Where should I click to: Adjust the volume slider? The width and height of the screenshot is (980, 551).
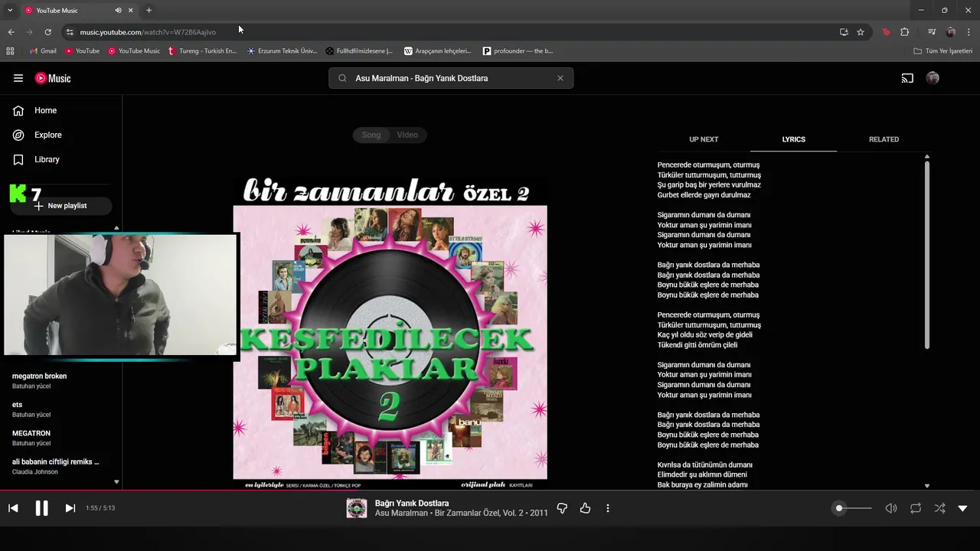click(853, 508)
